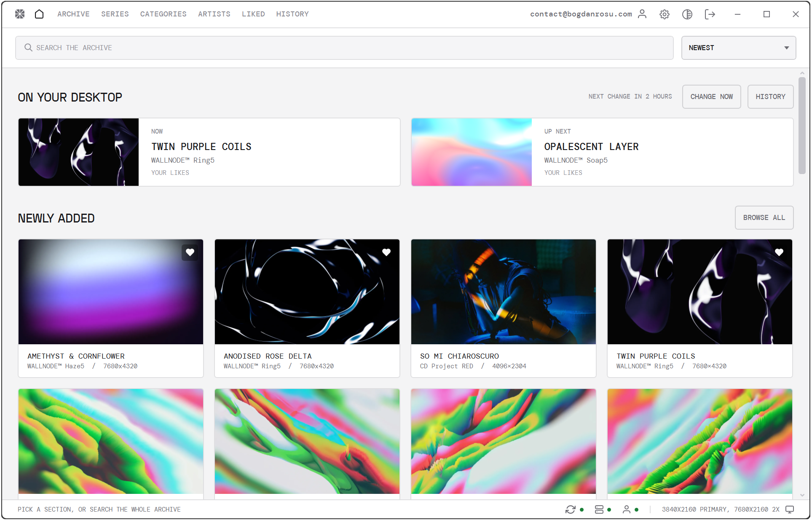
Task: Open the current Twin Purple Coils desktop thumbnail
Action: pos(78,152)
